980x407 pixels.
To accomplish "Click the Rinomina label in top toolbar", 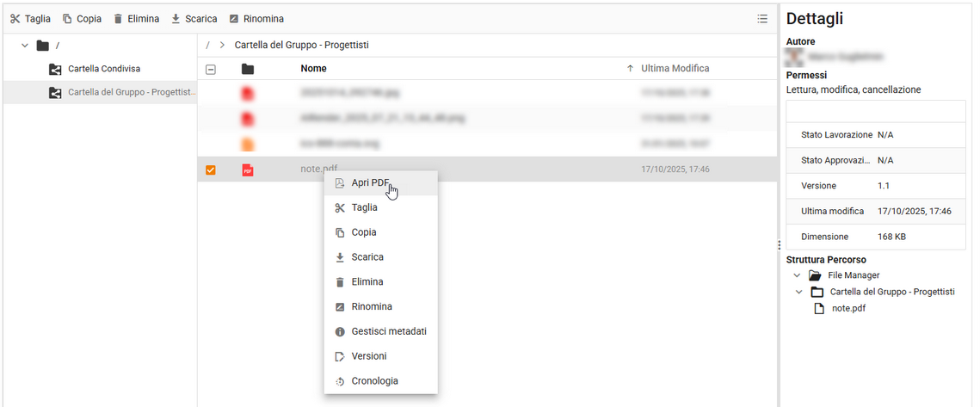I will click(264, 19).
